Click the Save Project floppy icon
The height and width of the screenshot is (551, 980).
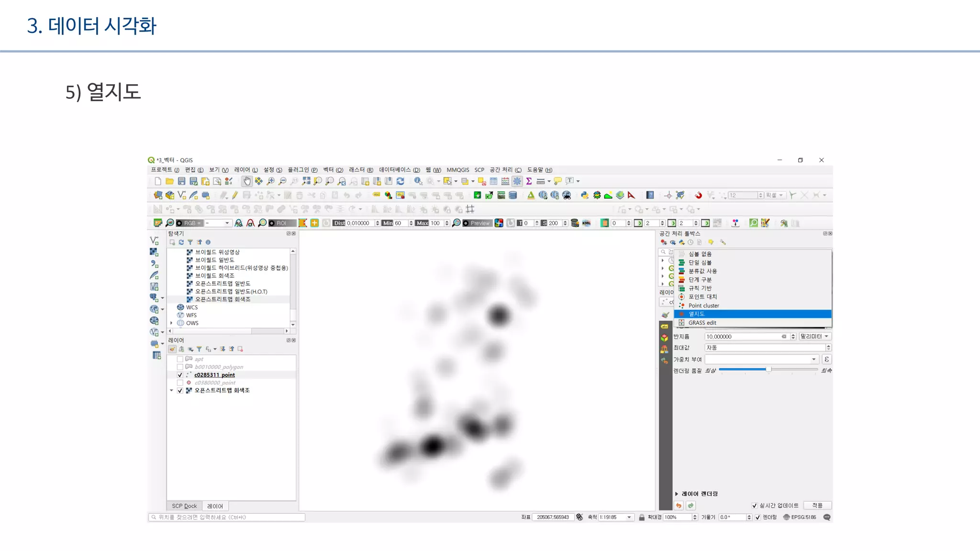[x=181, y=181]
